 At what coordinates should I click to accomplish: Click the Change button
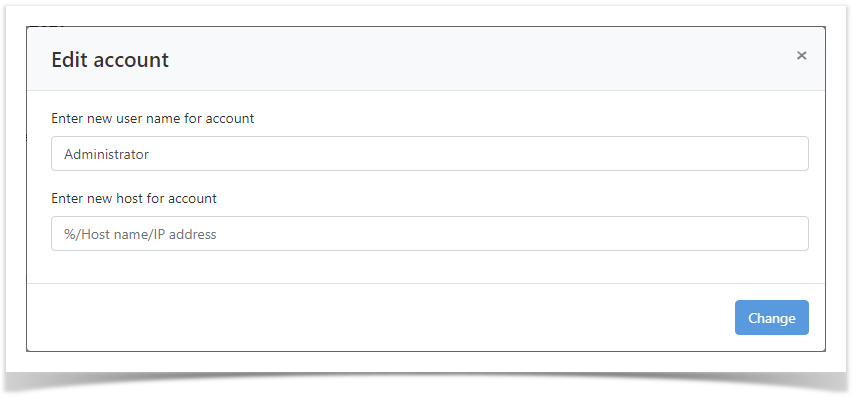[x=771, y=318]
